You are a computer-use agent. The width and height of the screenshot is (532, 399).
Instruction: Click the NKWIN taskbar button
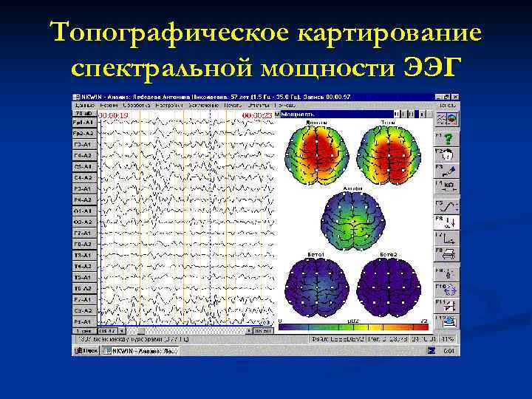tap(140, 350)
